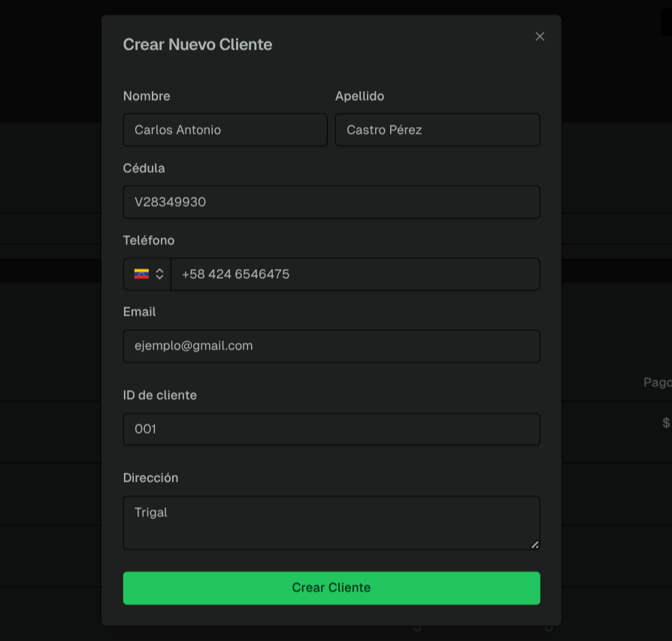Click the Nombre label
Viewport: 672px width, 641px height.
click(x=147, y=96)
